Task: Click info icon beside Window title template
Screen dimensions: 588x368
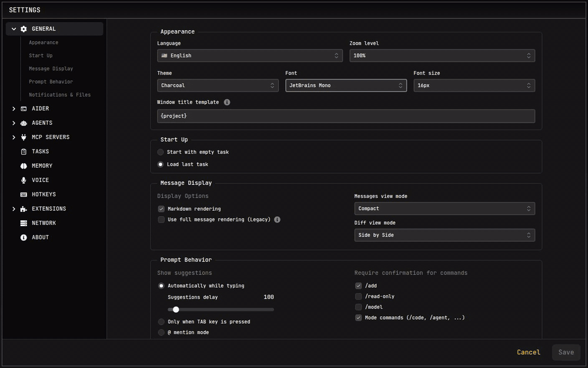Action: pos(227,102)
